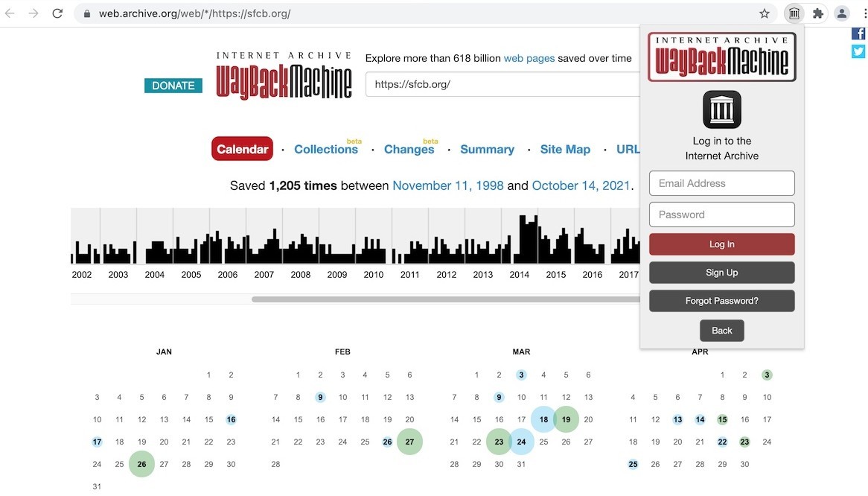The height and width of the screenshot is (496, 868).
Task: Click the Password field
Action: pos(722,214)
